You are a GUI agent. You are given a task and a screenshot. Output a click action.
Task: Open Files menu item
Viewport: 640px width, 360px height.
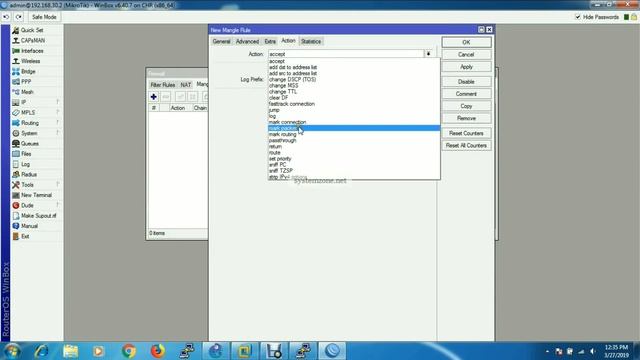[x=26, y=154]
